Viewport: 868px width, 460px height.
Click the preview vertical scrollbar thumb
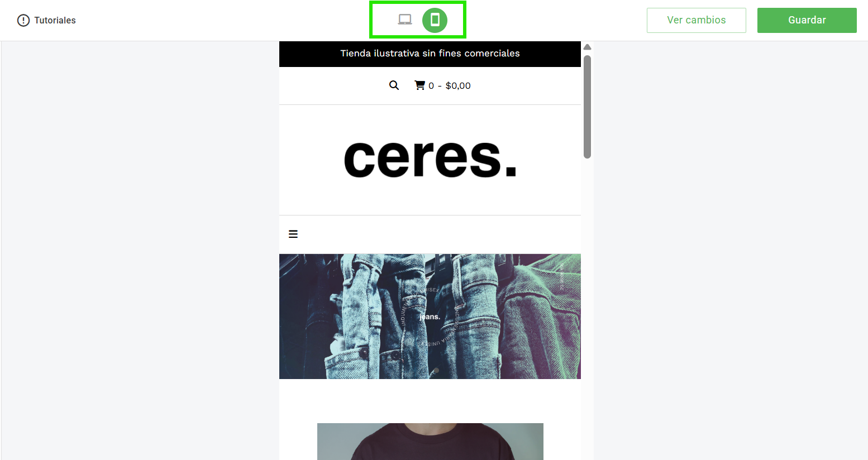pos(587,107)
